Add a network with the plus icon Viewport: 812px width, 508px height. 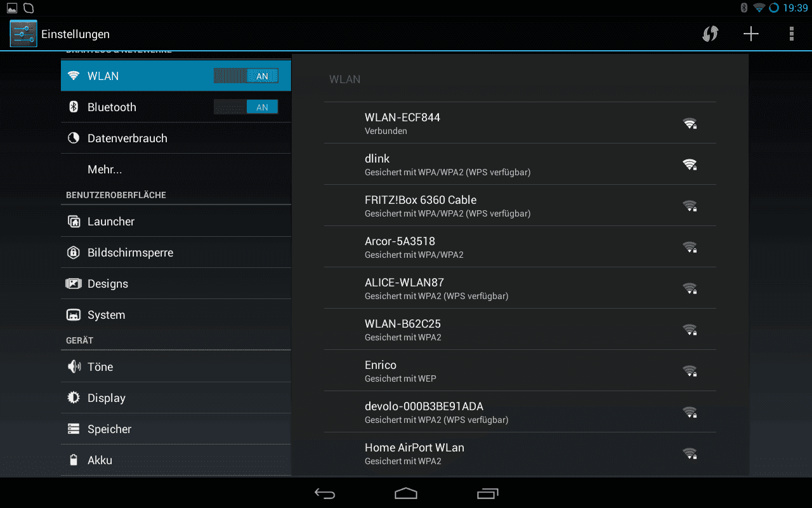[751, 34]
